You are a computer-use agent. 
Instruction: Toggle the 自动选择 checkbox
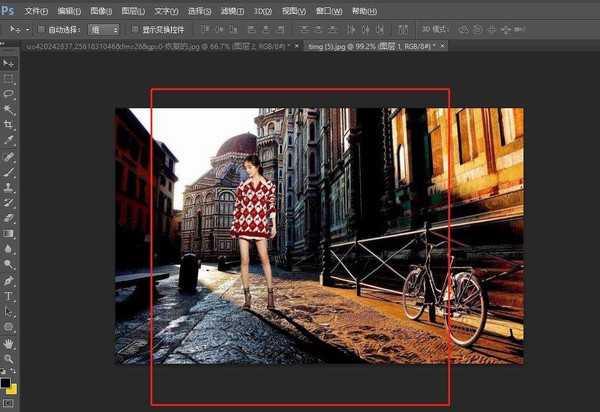[x=42, y=29]
